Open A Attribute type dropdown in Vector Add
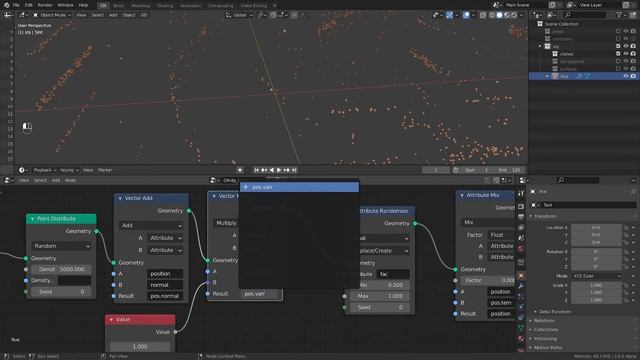 coord(166,238)
